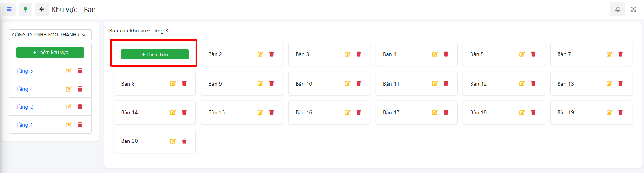Image resolution: width=644 pixels, height=173 pixels.
Task: Delete table Bàn 5
Action: (533, 54)
